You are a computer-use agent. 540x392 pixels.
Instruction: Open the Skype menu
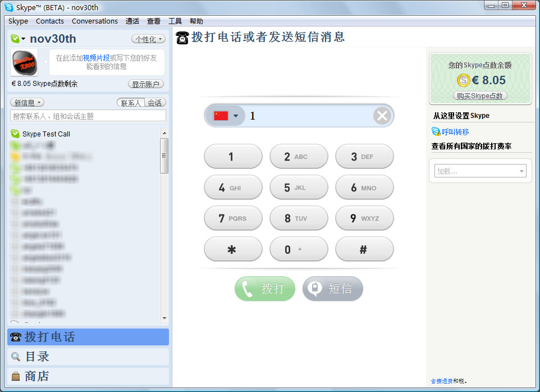(18, 21)
